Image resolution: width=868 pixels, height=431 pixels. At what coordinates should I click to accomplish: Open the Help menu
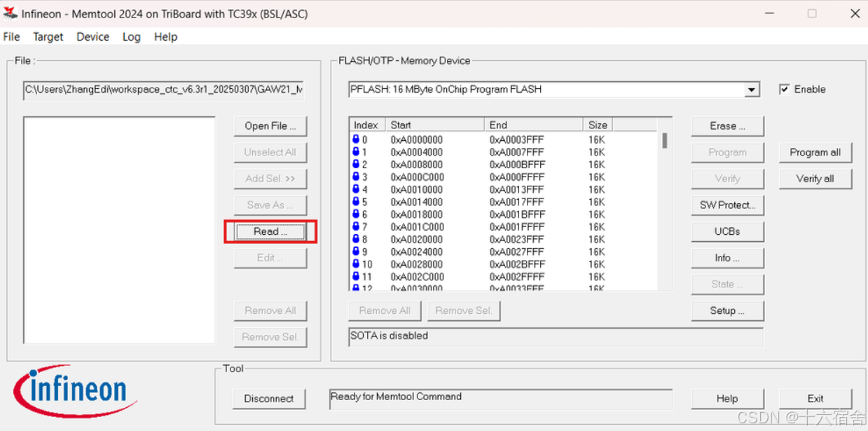(166, 36)
